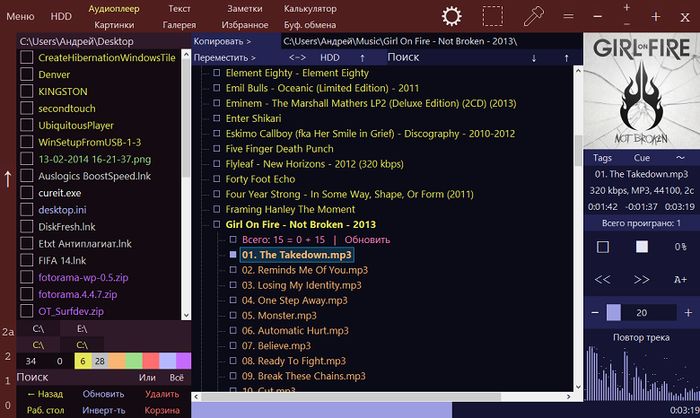Tick the checkbox for FIFA 14.lnk
Image resolution: width=700 pixels, height=418 pixels.
(x=27, y=260)
